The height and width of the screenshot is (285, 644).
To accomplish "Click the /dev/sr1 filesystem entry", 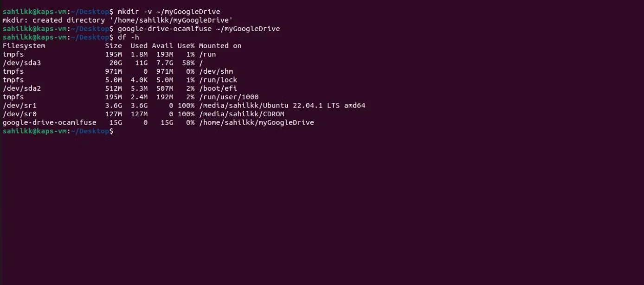I will pyautogui.click(x=19, y=106).
